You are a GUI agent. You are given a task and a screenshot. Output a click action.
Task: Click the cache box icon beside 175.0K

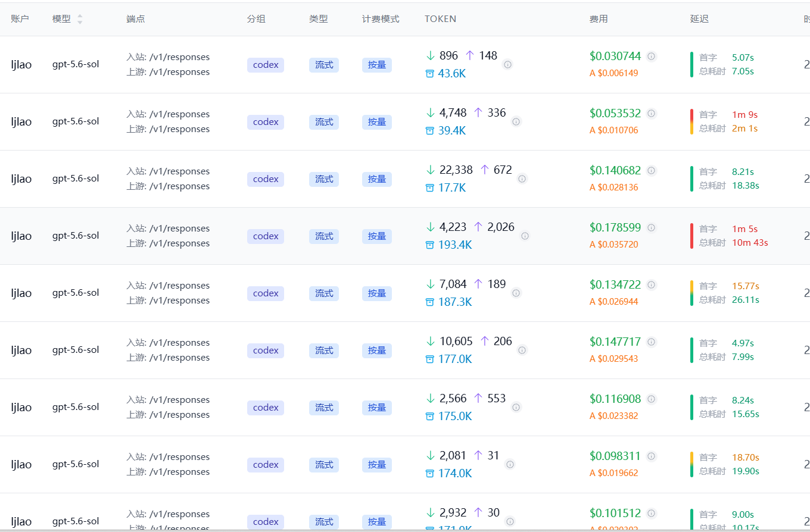(430, 417)
